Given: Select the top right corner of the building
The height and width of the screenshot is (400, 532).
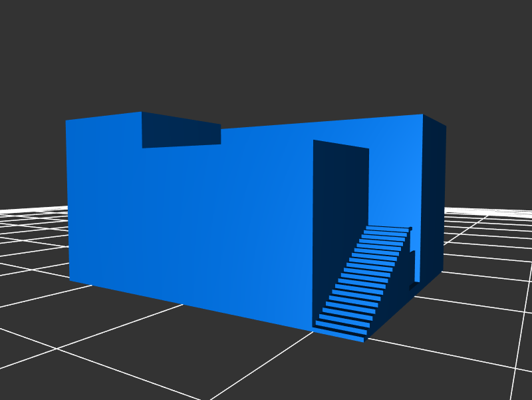Looking at the screenshot, I should point(423,115).
